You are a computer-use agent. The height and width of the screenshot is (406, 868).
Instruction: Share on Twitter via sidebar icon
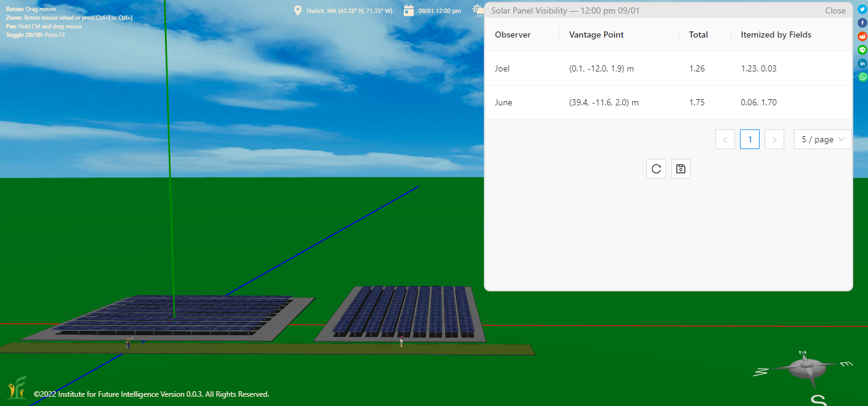(862, 9)
